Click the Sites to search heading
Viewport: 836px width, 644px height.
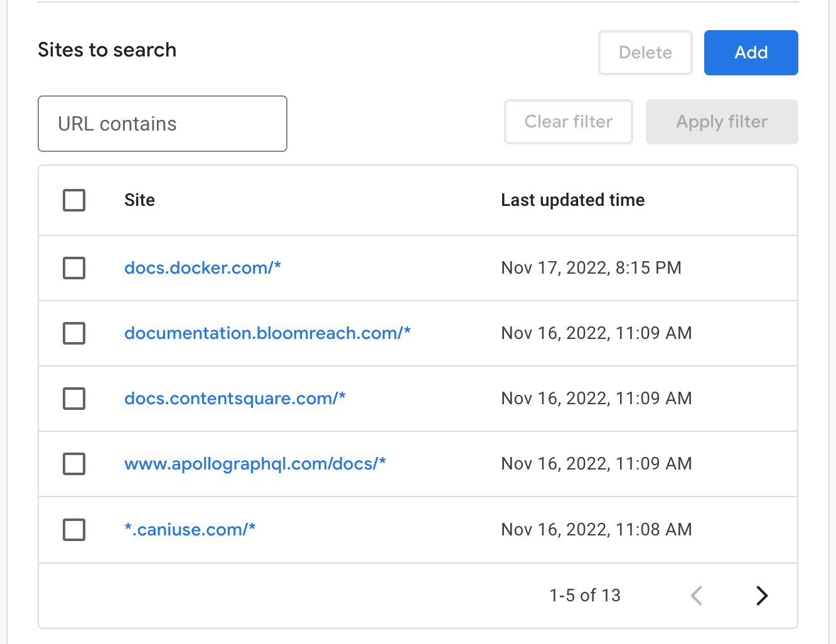(107, 50)
